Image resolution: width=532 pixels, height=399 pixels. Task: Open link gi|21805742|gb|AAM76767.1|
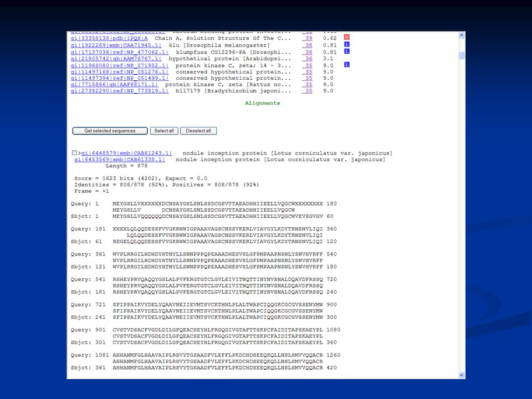click(x=116, y=59)
